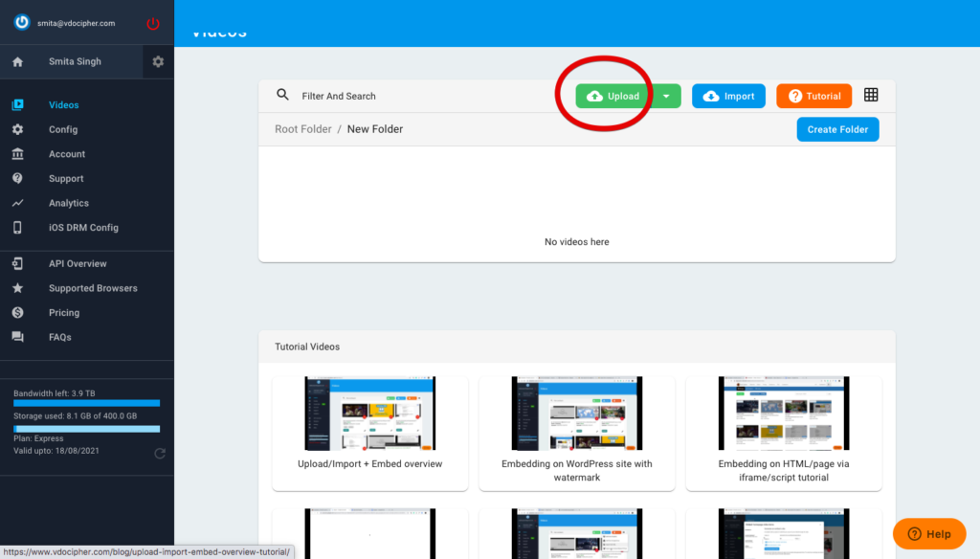Click the power logout icon
Screen dimensions: 980x559
pyautogui.click(x=152, y=24)
